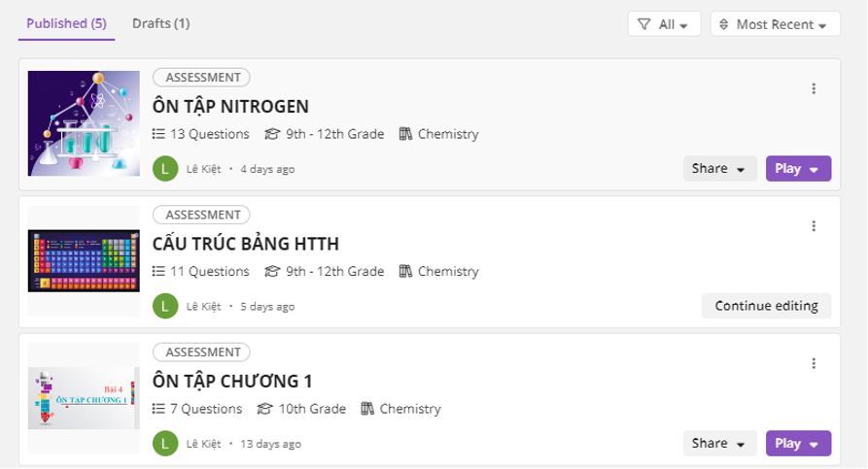Click the sort arrows icon beside Most Recent
Screen dimensions: 868x469
[x=724, y=24]
